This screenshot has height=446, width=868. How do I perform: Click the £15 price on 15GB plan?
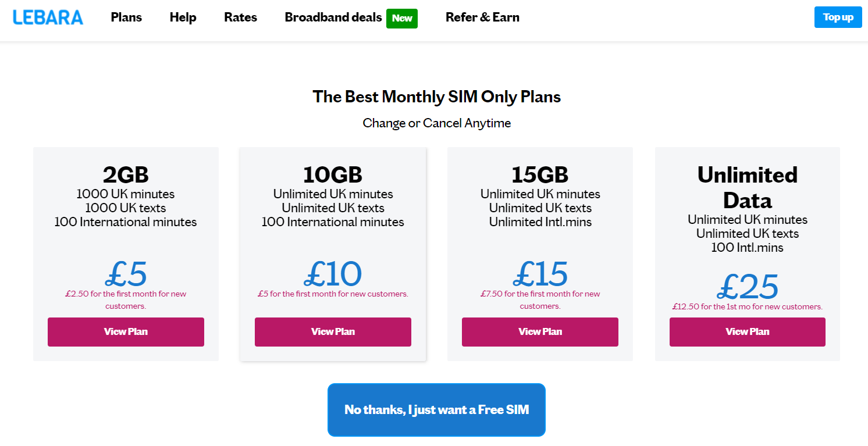tap(540, 273)
